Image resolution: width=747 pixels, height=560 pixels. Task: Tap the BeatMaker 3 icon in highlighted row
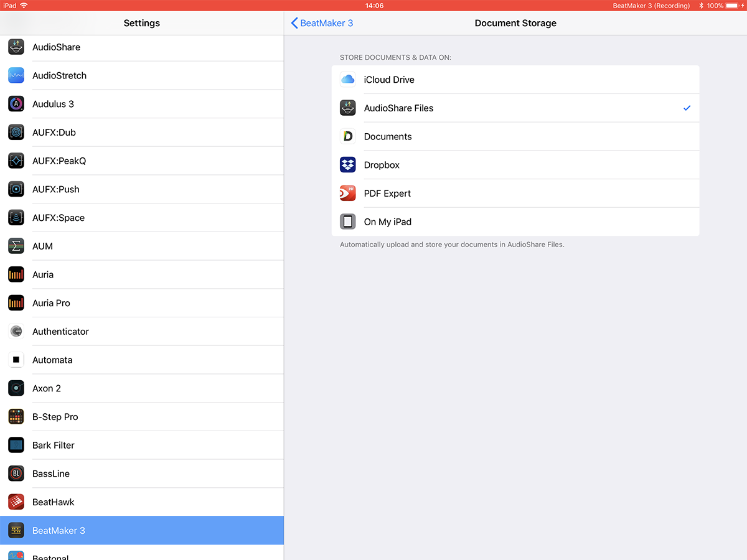[16, 531]
